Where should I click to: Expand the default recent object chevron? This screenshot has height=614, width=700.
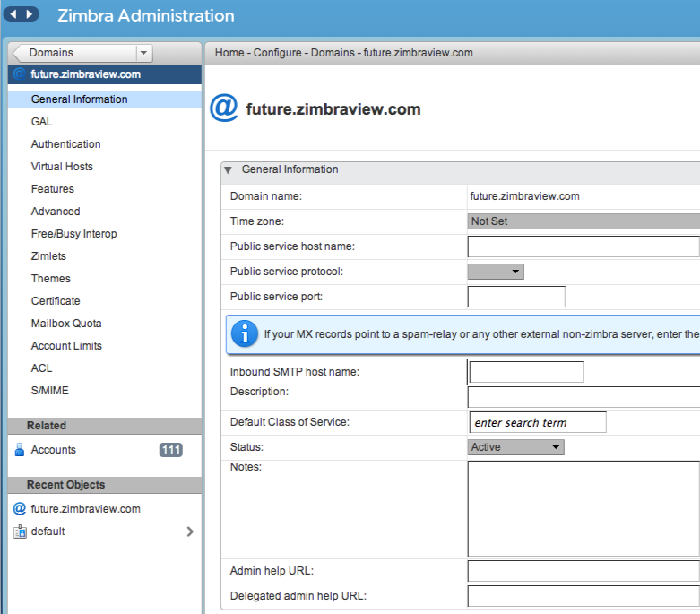click(x=190, y=532)
